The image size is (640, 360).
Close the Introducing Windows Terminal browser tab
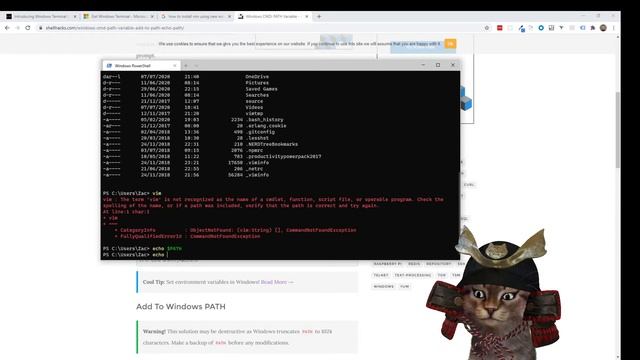[x=75, y=16]
